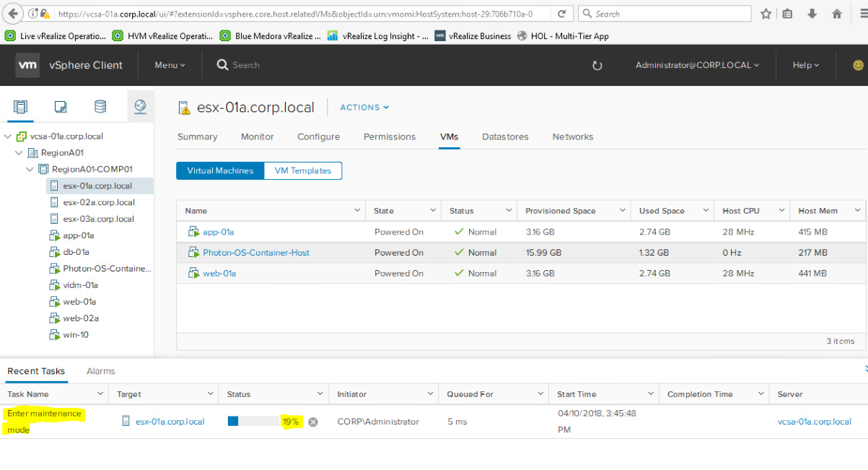Switch to VMs and Templates inventory view
This screenshot has height=470, width=868.
(61, 107)
